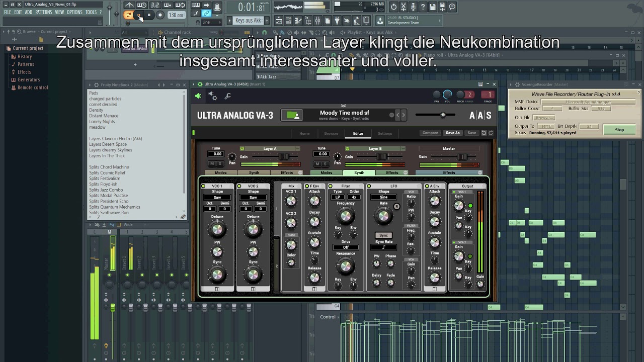644x362 pixels.
Task: Open Layer A Modes tab
Action: [x=221, y=172]
